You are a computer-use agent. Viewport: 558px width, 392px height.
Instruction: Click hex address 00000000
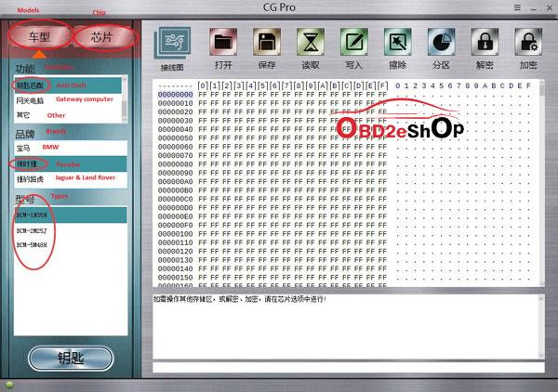pyautogui.click(x=176, y=95)
